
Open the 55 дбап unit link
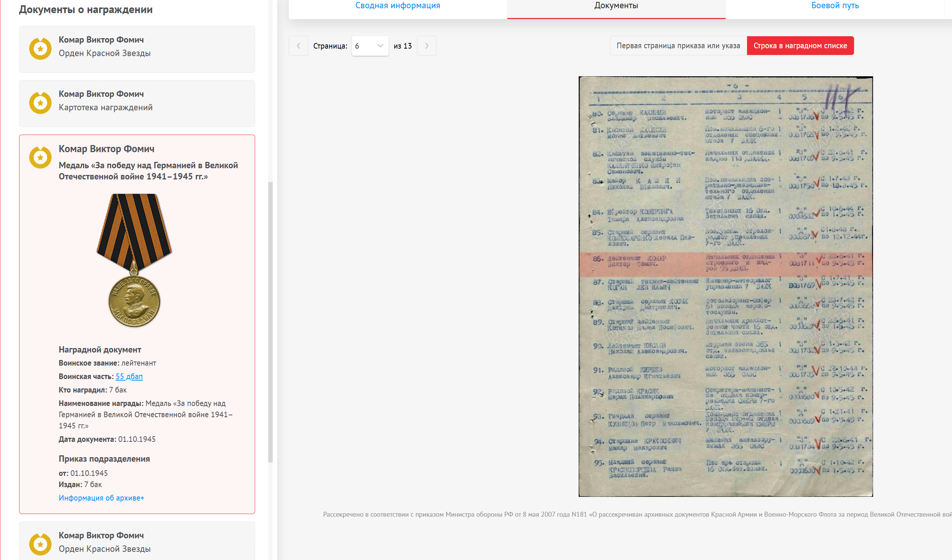129,376
